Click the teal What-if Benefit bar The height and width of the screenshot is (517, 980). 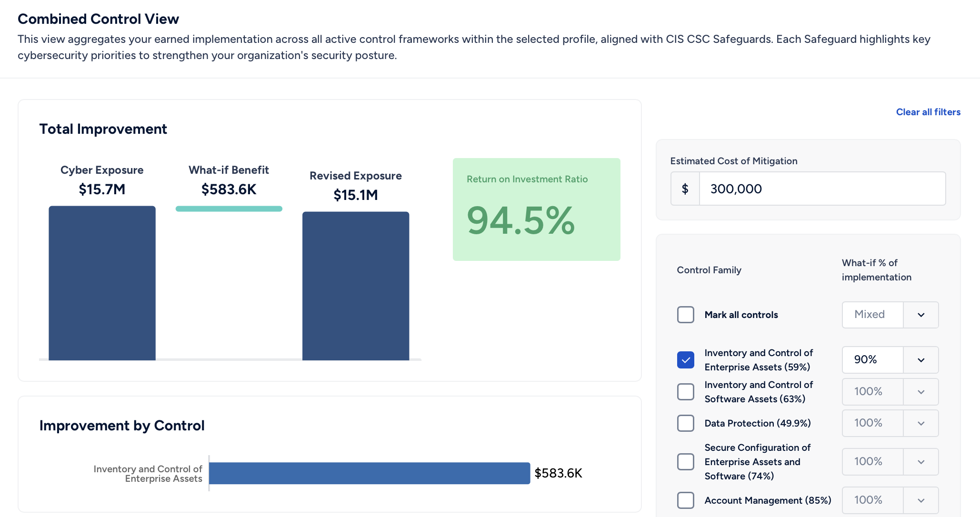(229, 209)
